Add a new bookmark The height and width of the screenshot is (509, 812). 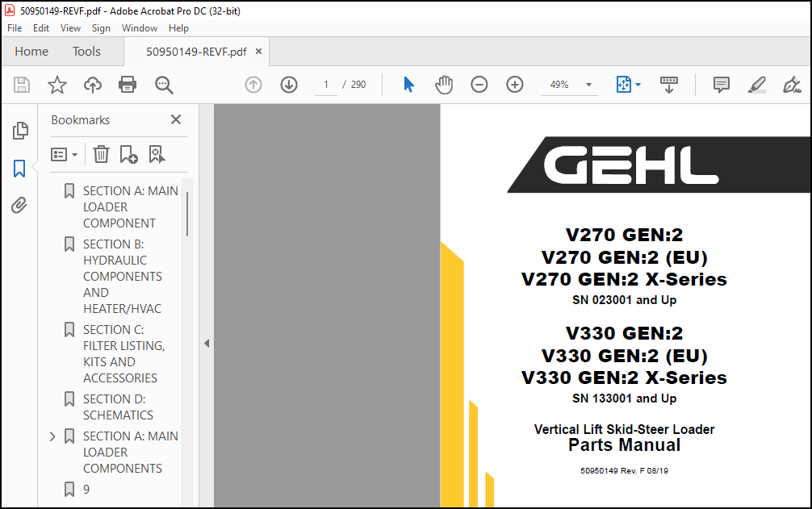(x=128, y=154)
